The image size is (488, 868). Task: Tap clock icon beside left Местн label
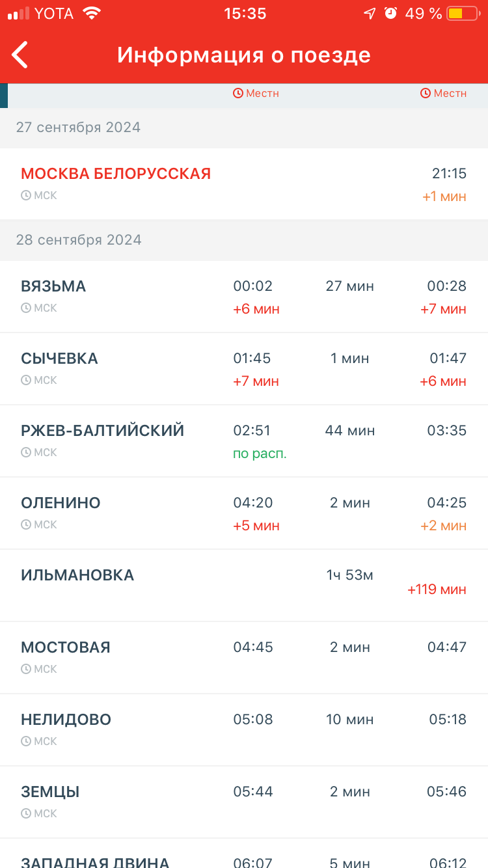(238, 94)
